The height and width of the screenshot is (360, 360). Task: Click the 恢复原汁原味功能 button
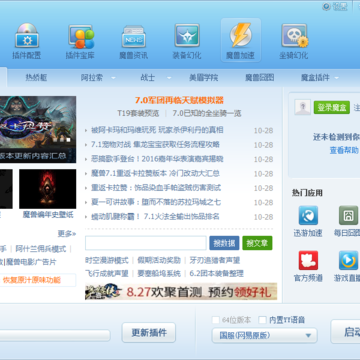point(32,280)
